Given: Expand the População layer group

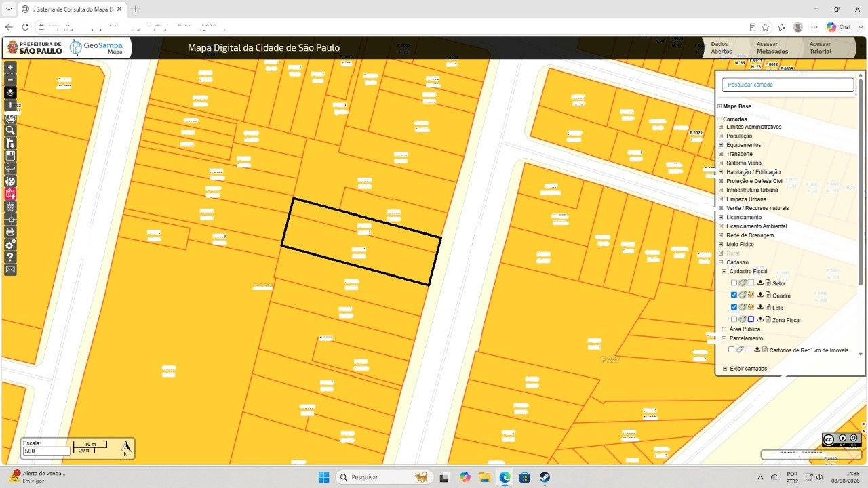Looking at the screenshot, I should pos(722,136).
